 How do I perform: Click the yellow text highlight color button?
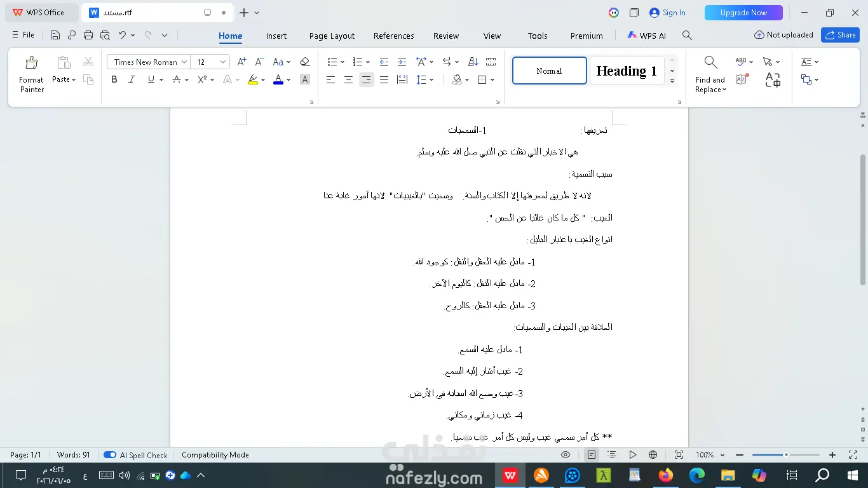click(x=253, y=79)
